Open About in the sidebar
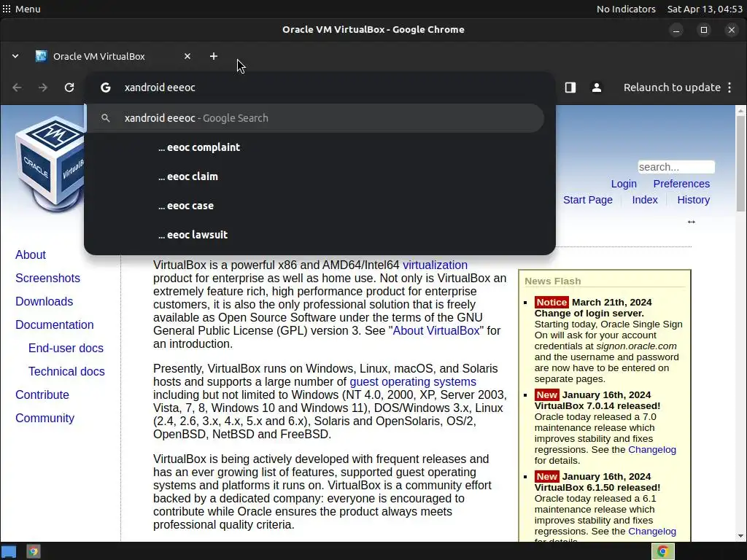This screenshot has width=747, height=560. click(x=31, y=254)
